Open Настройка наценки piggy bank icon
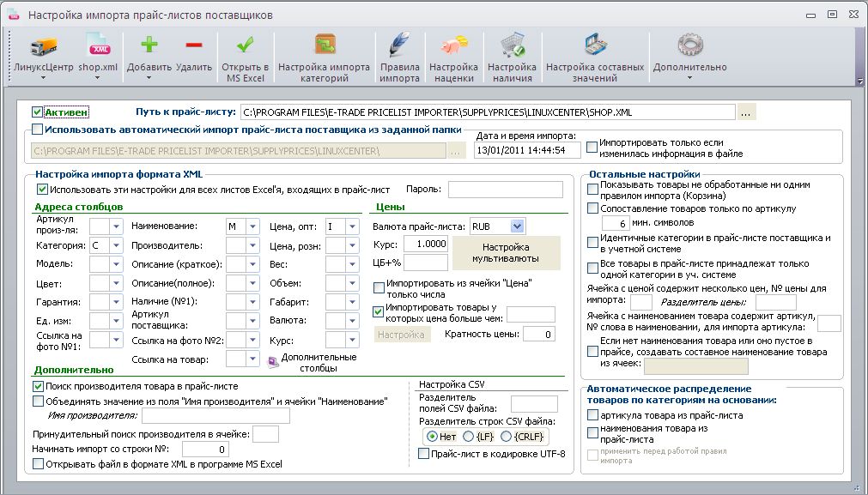This screenshot has height=495, width=868. point(454,45)
